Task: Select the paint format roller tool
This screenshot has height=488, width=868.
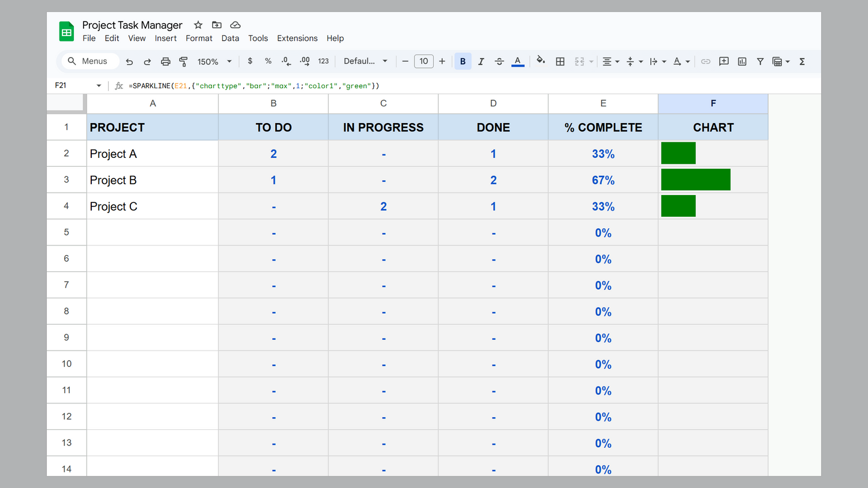Action: point(184,62)
